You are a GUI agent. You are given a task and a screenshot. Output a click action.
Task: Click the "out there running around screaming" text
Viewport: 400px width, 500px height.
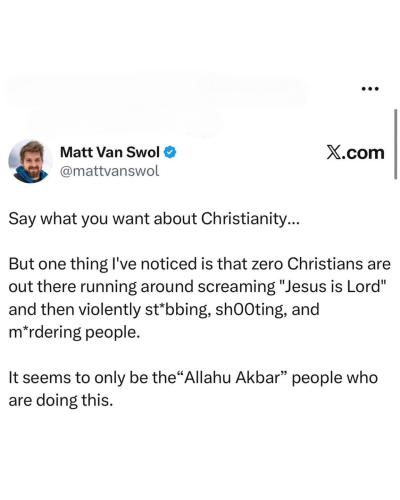click(139, 287)
